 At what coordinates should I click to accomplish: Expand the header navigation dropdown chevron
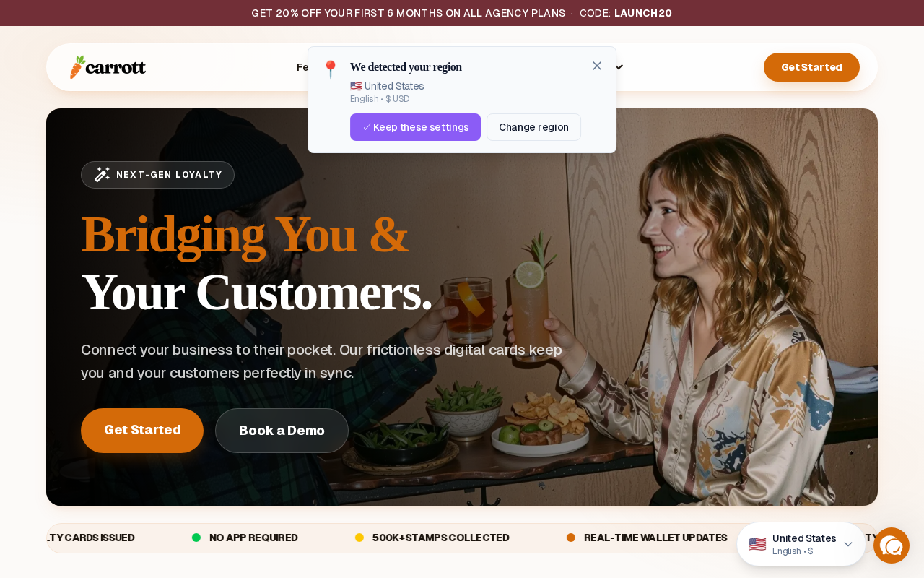coord(619,67)
